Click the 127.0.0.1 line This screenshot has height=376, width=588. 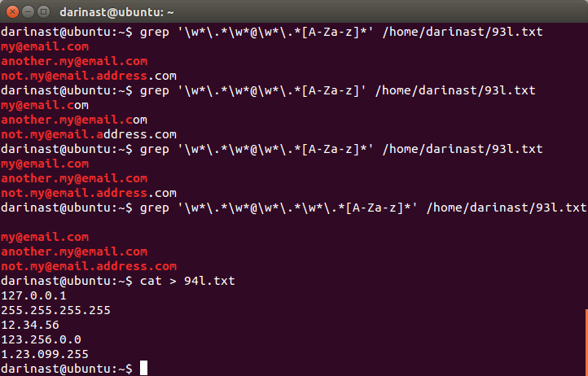coord(34,295)
